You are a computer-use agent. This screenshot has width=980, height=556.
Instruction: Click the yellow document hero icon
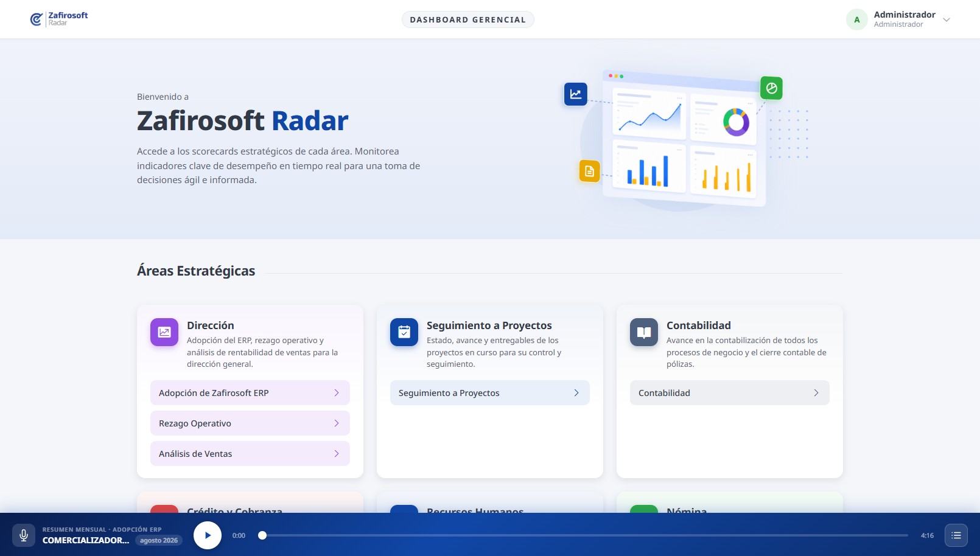pos(589,171)
